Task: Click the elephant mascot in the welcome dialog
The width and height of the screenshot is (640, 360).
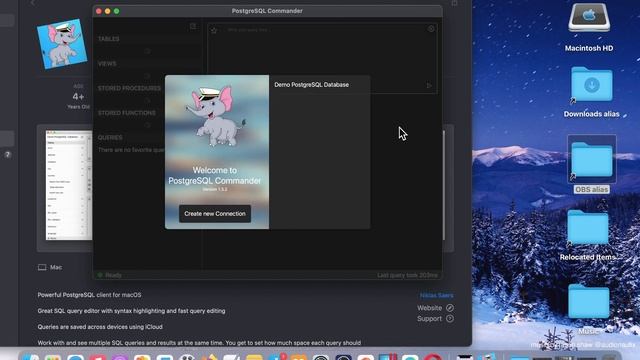Action: (215, 116)
